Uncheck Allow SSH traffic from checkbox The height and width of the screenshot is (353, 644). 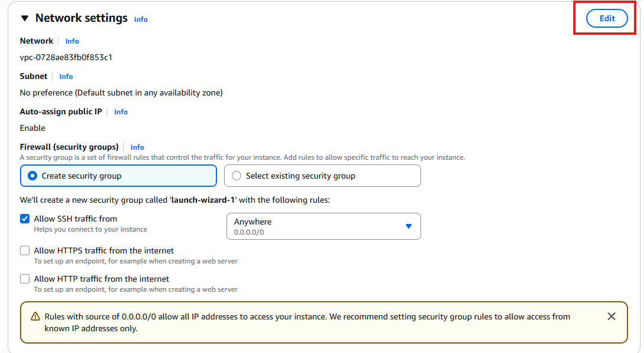click(25, 219)
